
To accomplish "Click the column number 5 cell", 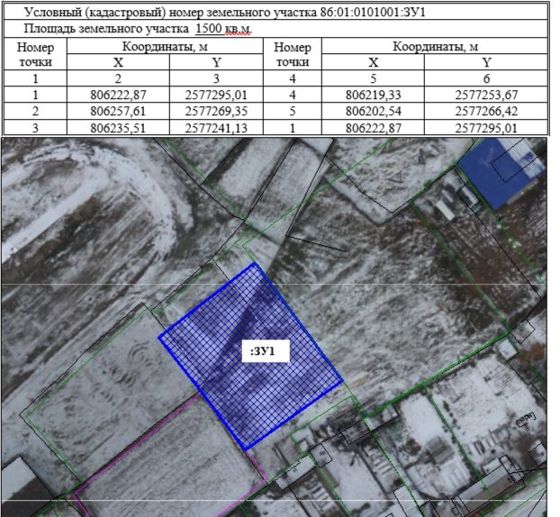I will [373, 79].
